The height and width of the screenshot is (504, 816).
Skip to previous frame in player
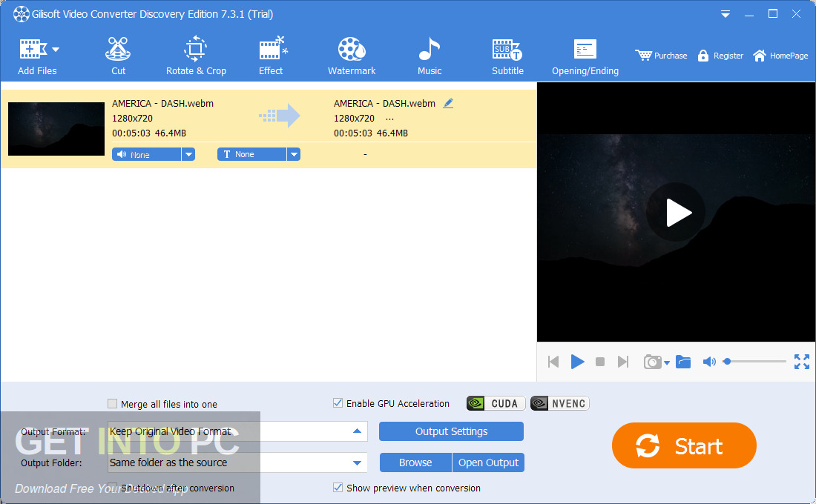[x=553, y=362]
